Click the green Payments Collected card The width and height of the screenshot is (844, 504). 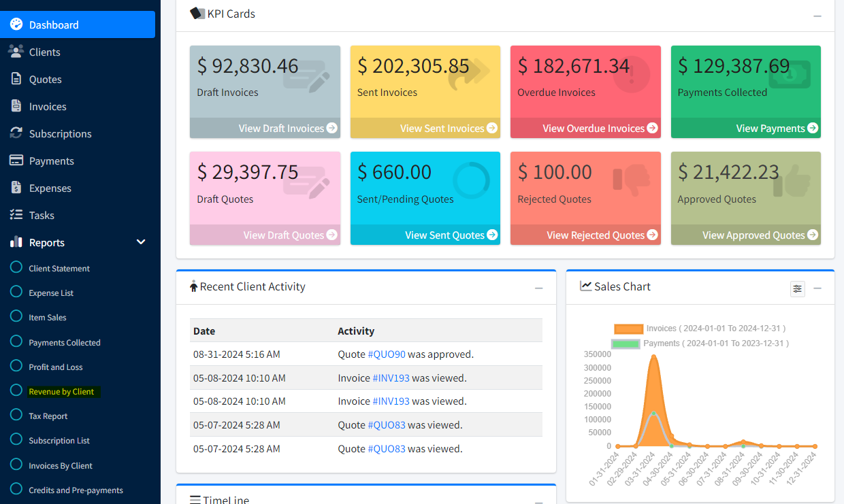click(x=745, y=82)
